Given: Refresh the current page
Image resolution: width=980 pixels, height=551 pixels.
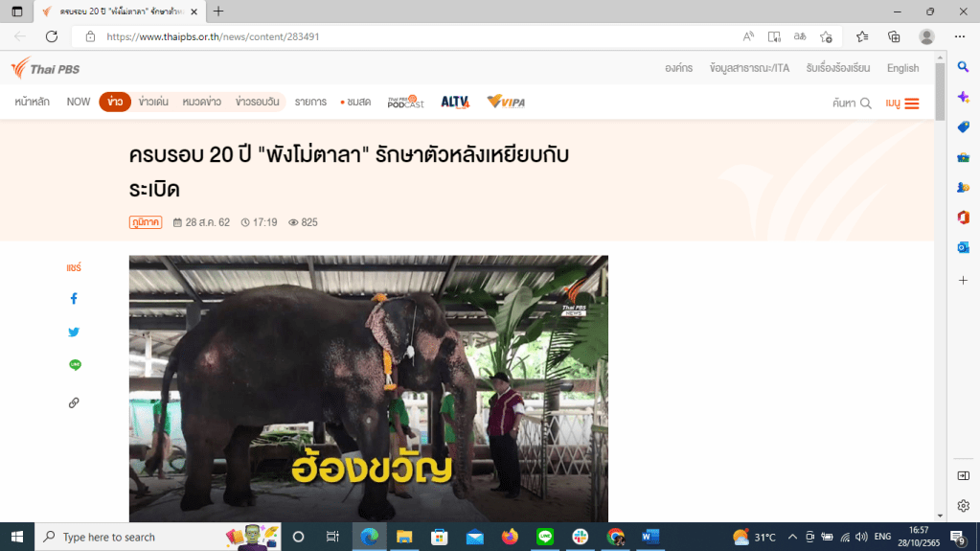Looking at the screenshot, I should click(x=52, y=36).
